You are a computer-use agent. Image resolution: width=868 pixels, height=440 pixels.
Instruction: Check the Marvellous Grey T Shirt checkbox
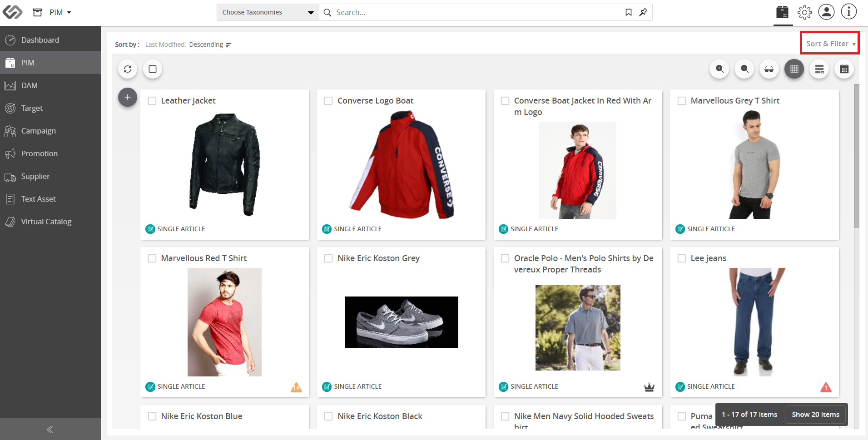682,101
